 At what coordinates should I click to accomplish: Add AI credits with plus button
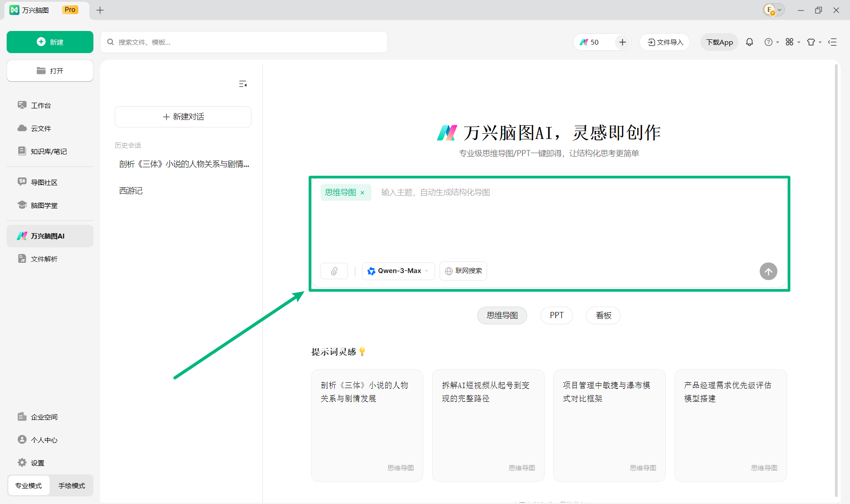[622, 42]
